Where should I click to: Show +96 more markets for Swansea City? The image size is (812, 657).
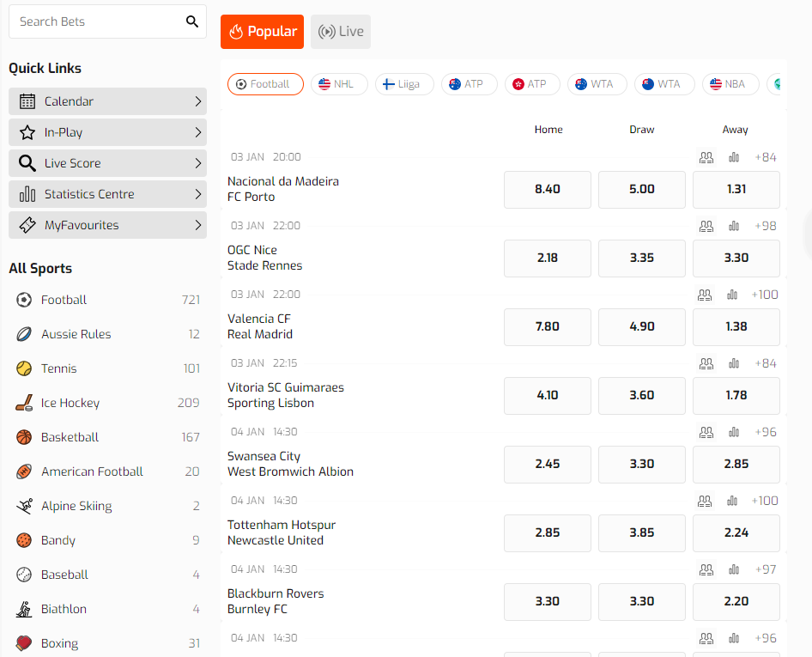[766, 432]
